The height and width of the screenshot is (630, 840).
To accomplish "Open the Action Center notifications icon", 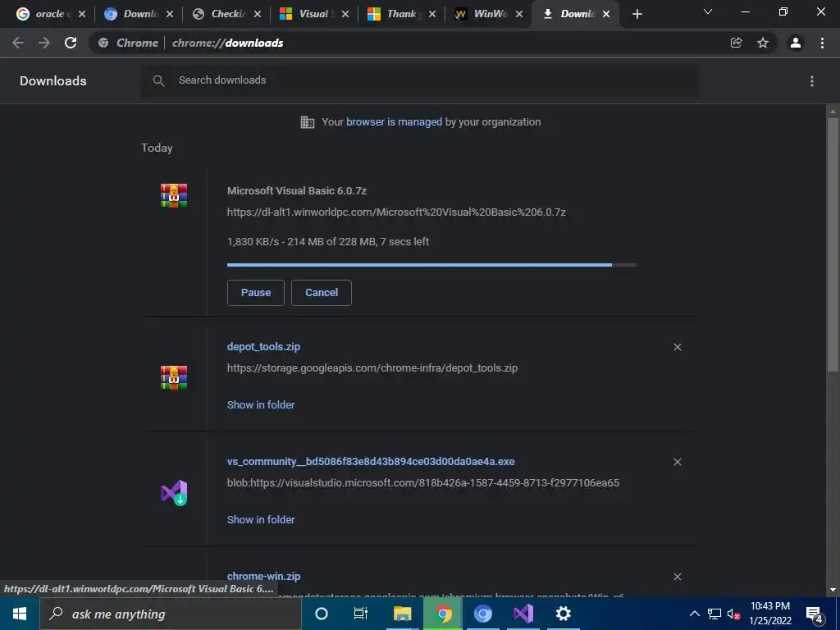I will tap(815, 614).
